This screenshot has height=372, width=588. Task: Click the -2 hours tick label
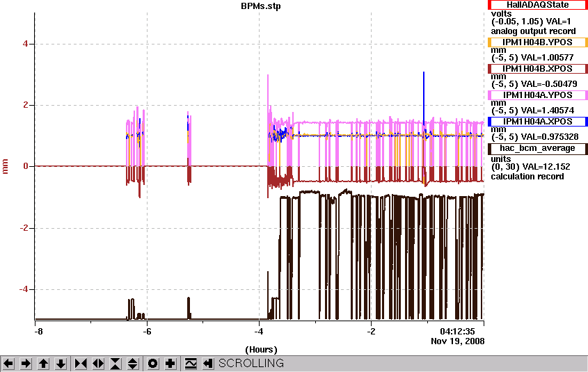371,332
